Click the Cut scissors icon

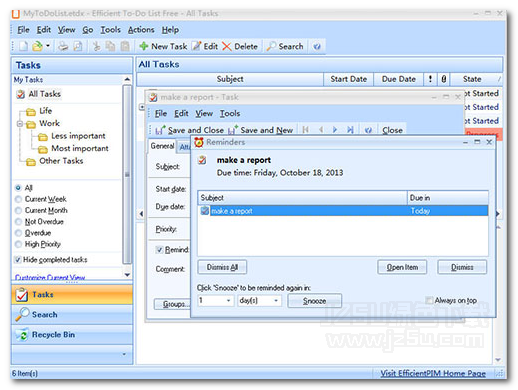click(97, 46)
